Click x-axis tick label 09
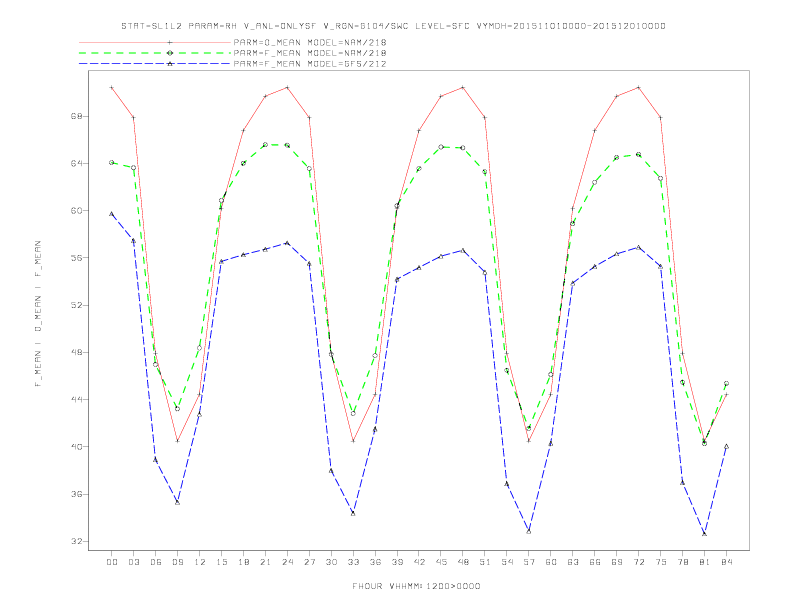The width and height of the screenshot is (792, 612). pos(177,562)
